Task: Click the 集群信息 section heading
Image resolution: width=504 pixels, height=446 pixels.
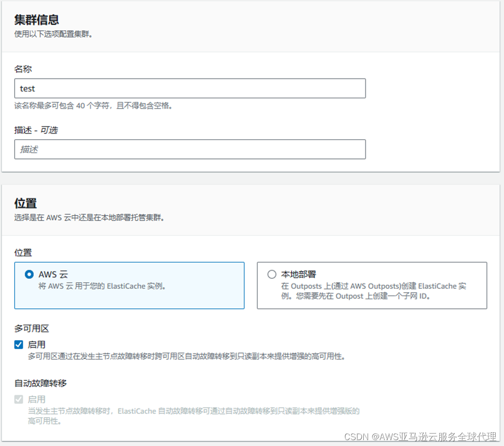Action: click(x=36, y=20)
